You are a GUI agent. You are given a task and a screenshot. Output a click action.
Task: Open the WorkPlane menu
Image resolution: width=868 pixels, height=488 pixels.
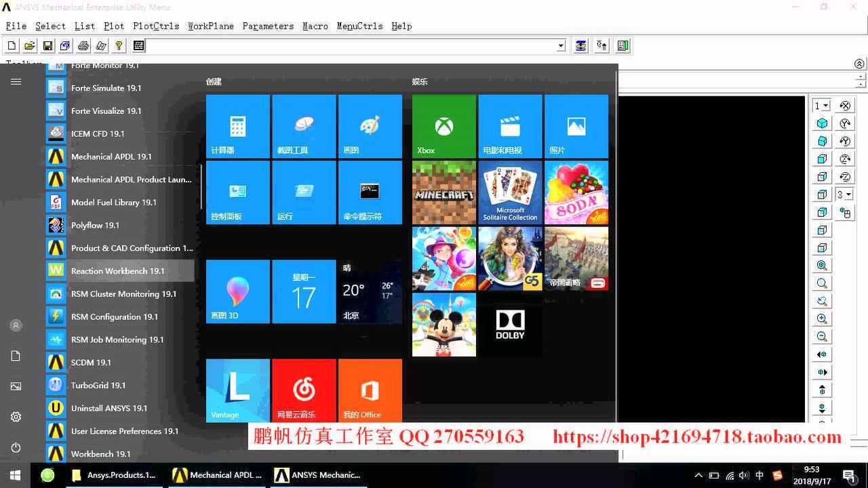point(210,26)
